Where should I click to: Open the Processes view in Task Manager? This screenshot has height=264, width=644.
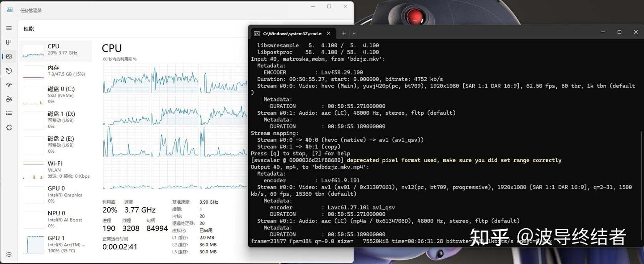click(8, 42)
